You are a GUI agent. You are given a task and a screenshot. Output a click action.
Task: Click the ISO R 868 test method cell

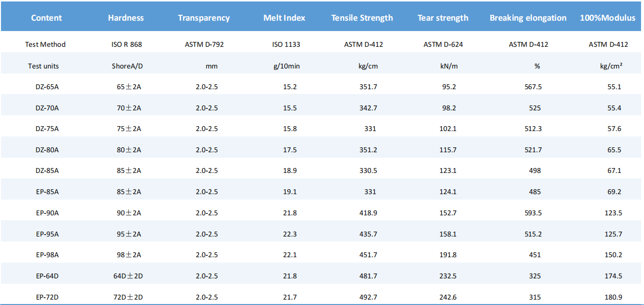click(x=127, y=44)
